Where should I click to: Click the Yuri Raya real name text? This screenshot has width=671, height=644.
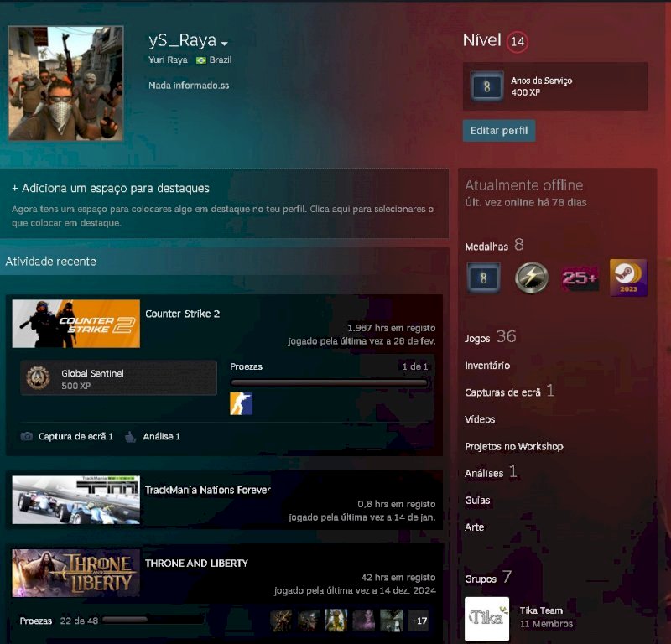pyautogui.click(x=168, y=60)
